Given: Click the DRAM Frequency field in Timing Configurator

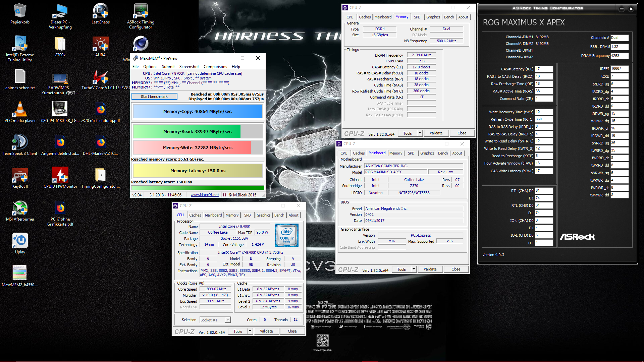Looking at the screenshot, I should tap(619, 56).
